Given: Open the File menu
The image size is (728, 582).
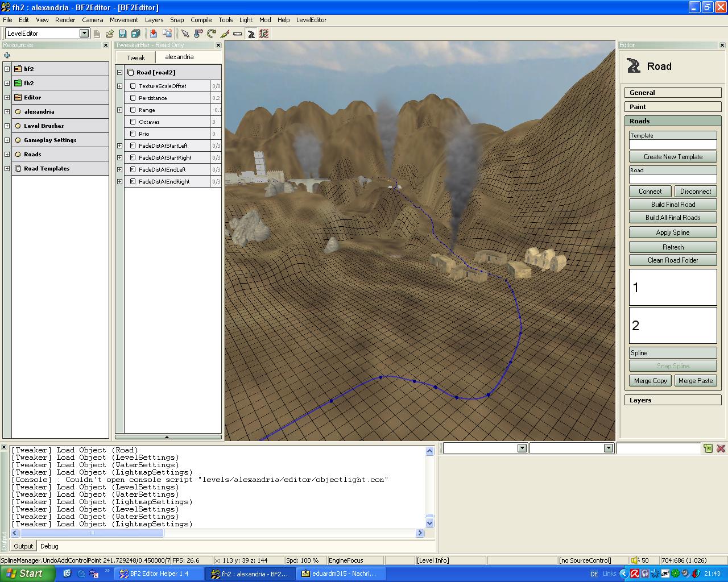Looking at the screenshot, I should click(7, 20).
